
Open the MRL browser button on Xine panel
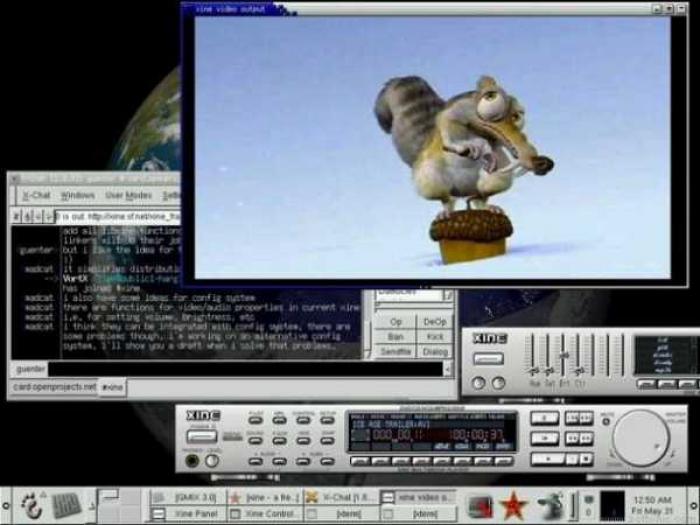click(279, 420)
